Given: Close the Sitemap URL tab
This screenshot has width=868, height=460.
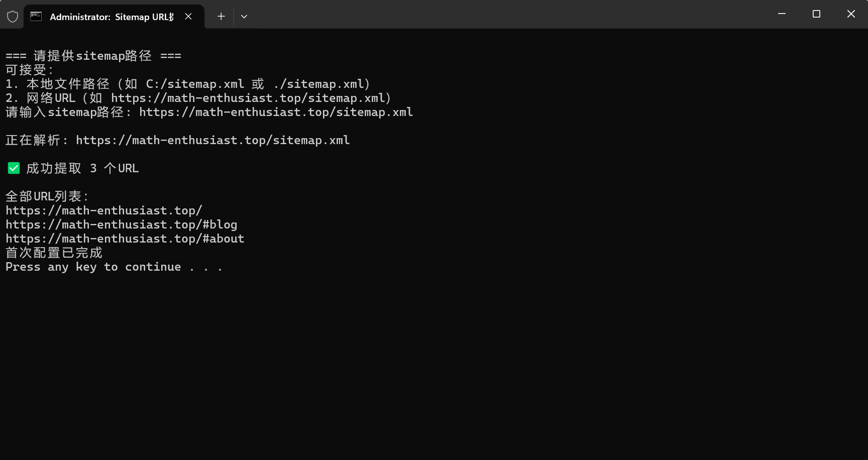Looking at the screenshot, I should (188, 17).
